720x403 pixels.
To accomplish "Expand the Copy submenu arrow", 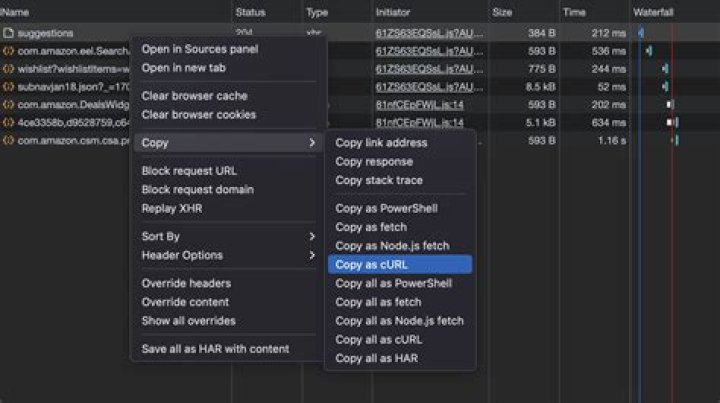I will pos(312,143).
